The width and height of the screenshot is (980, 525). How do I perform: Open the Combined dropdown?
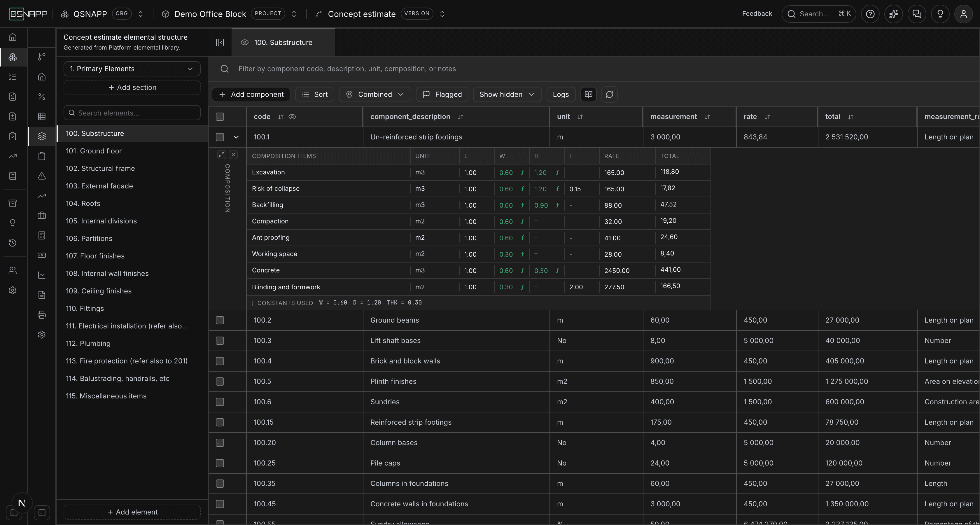click(375, 94)
